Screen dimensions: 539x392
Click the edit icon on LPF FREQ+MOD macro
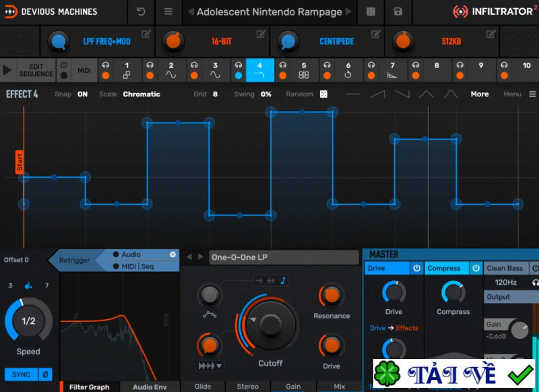(146, 34)
